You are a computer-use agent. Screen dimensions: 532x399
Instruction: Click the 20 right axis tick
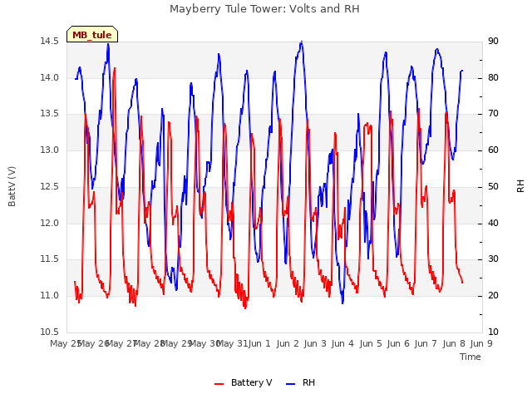pyautogui.click(x=493, y=296)
